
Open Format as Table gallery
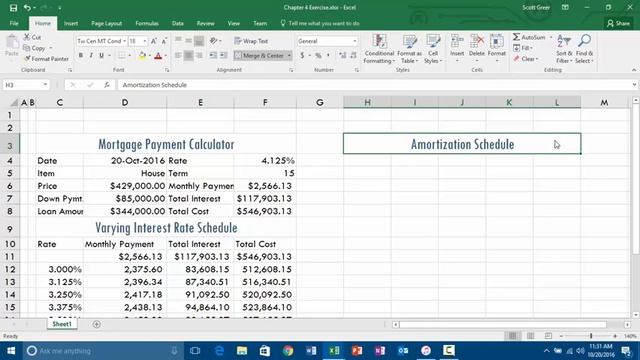tap(409, 49)
